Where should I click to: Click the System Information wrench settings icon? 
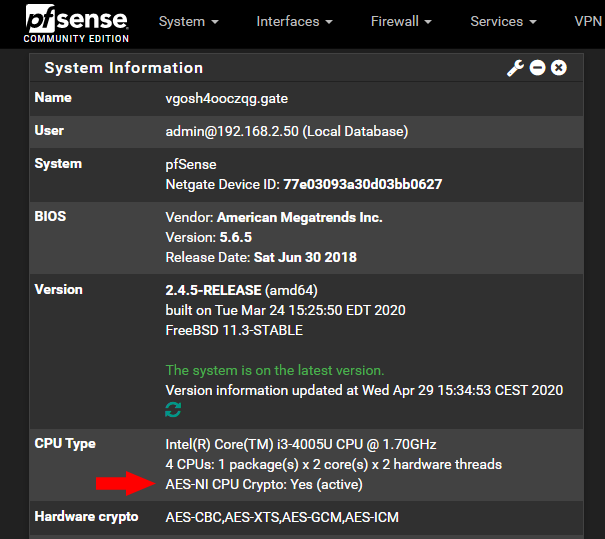click(515, 68)
